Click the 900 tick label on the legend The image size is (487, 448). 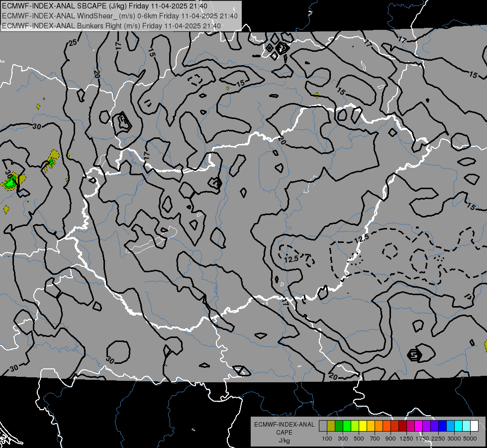390,439
